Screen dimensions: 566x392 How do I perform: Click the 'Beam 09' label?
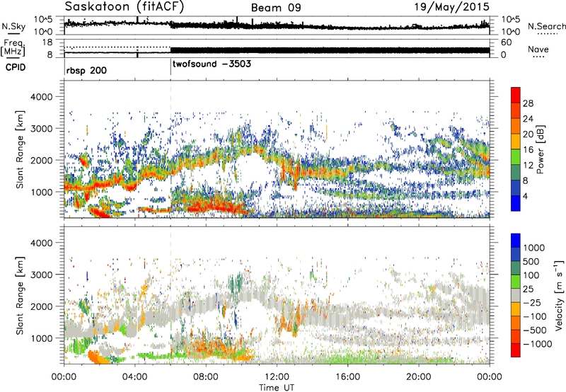point(276,8)
